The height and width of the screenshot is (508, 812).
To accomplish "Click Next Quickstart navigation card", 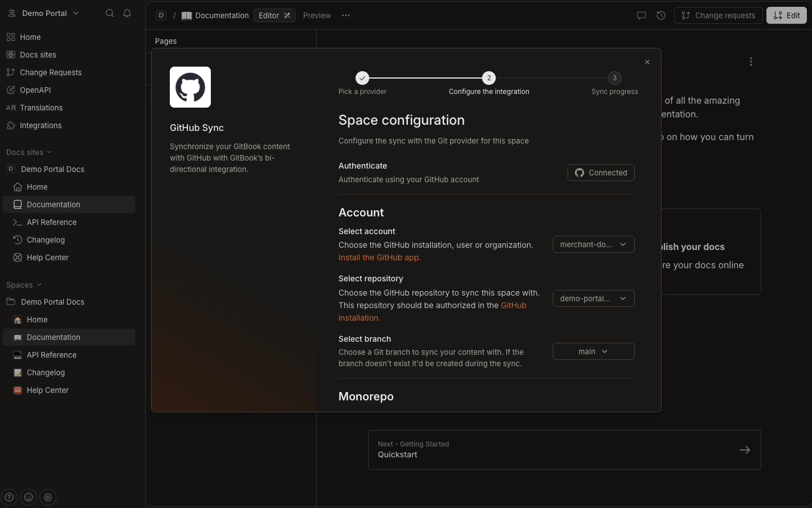I will click(x=565, y=450).
